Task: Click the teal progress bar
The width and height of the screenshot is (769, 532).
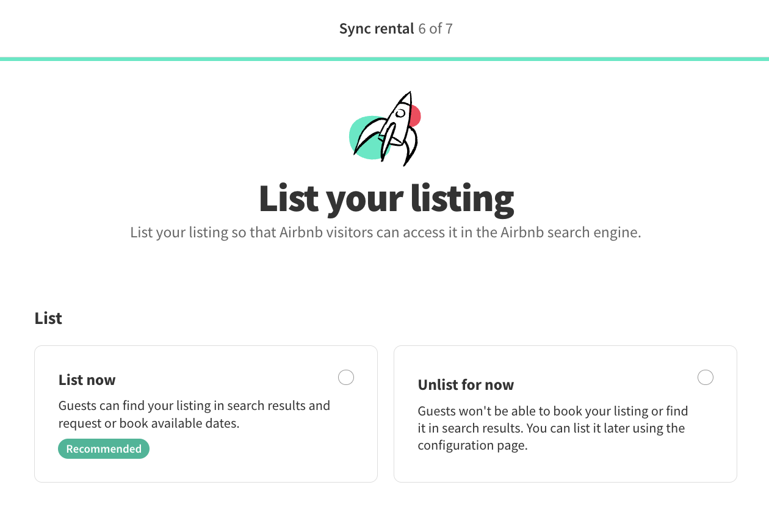Action: pos(385,59)
